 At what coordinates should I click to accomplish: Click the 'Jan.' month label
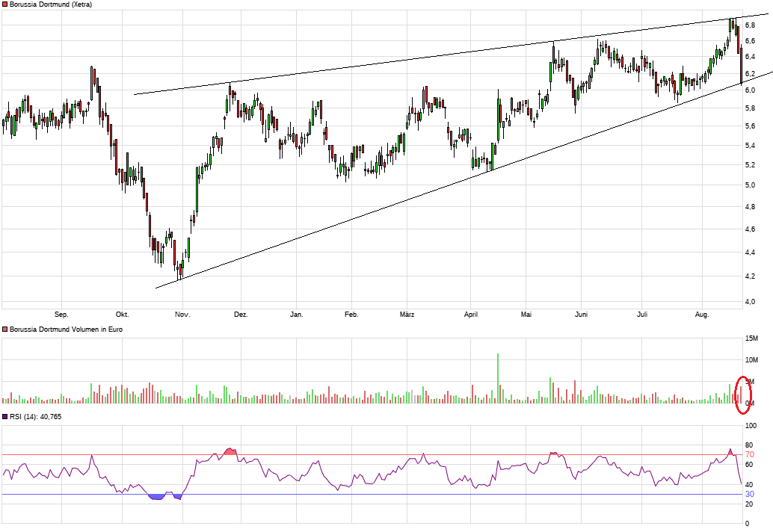click(296, 315)
